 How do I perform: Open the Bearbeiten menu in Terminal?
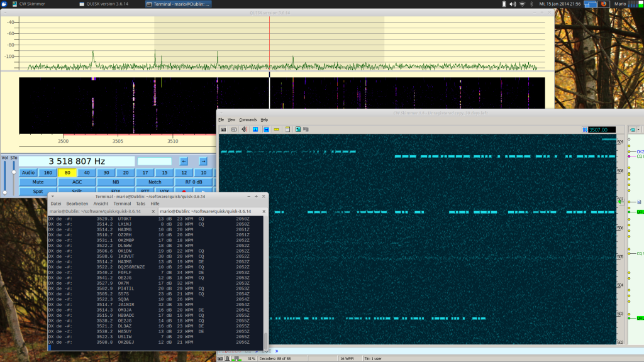77,204
